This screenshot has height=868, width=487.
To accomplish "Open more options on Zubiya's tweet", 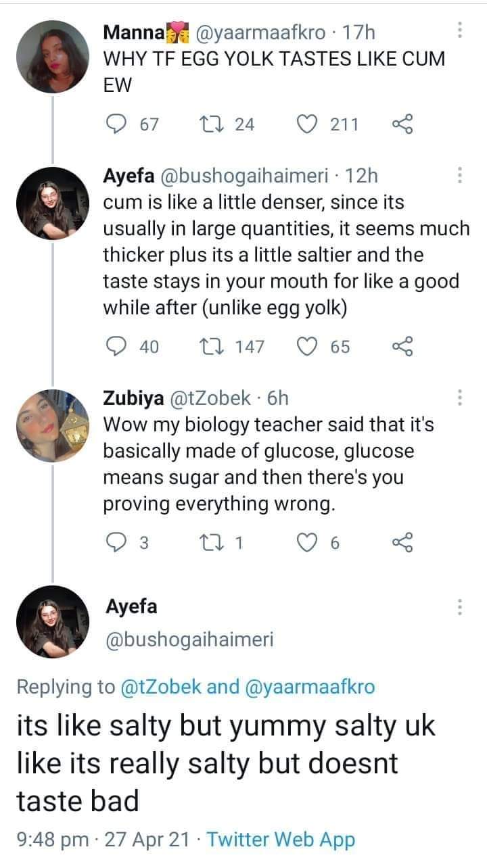I will coord(460,398).
